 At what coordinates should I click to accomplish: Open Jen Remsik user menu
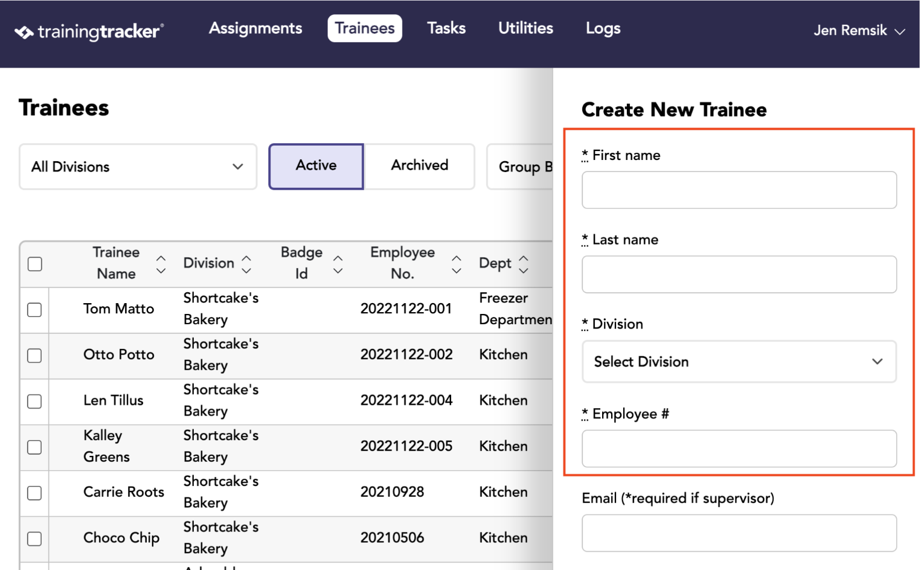tap(859, 31)
